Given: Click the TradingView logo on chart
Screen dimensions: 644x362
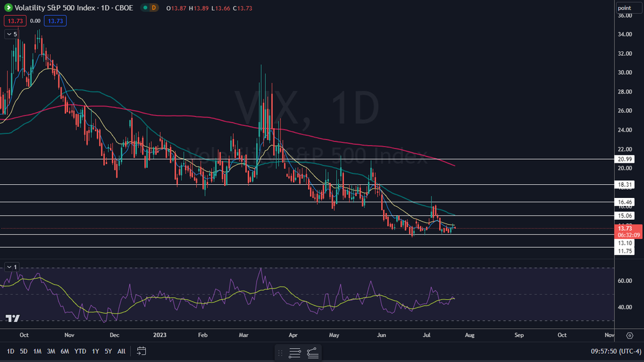Looking at the screenshot, I should pos(13,318).
